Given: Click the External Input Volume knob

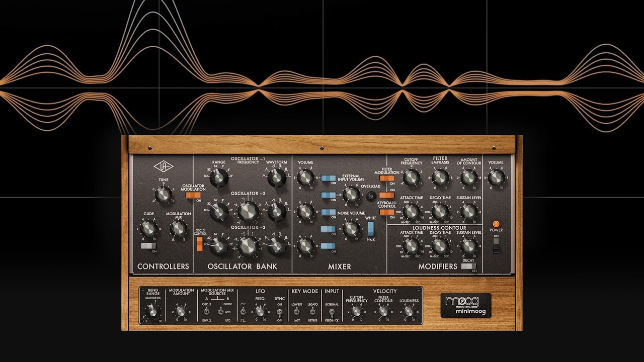Looking at the screenshot, I should pyautogui.click(x=351, y=195).
